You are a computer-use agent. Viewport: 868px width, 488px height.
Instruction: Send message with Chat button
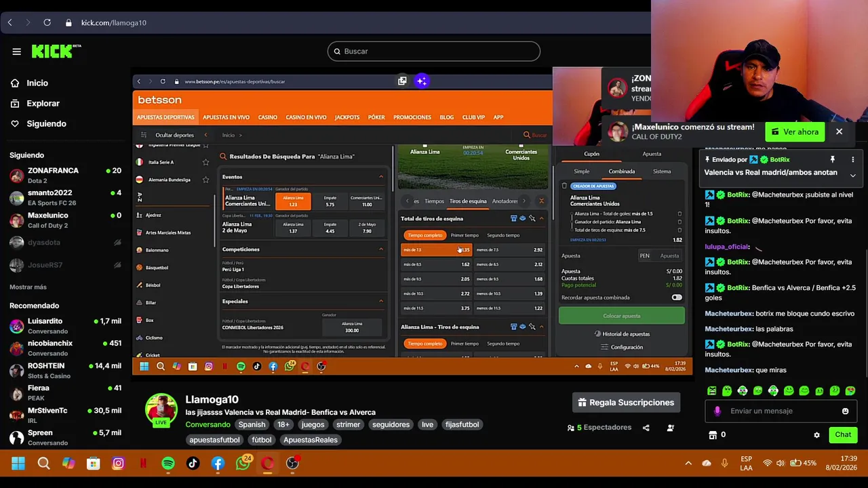pyautogui.click(x=843, y=434)
